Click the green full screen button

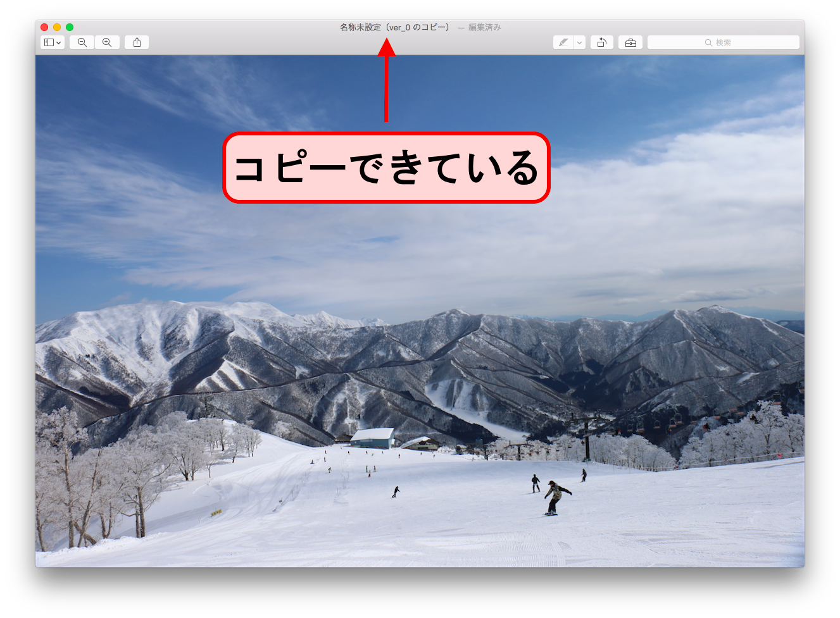coord(70,27)
